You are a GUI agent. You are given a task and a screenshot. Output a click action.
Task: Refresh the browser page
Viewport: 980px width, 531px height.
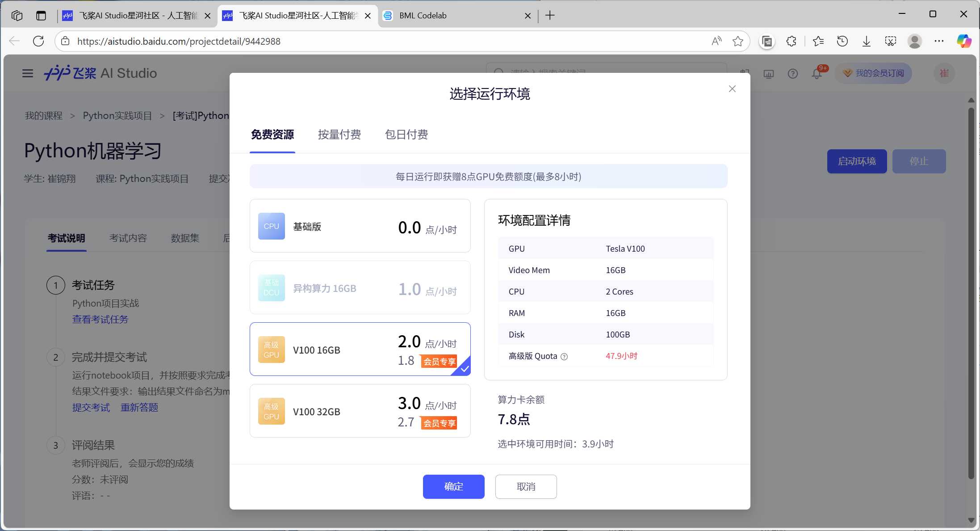(x=39, y=41)
